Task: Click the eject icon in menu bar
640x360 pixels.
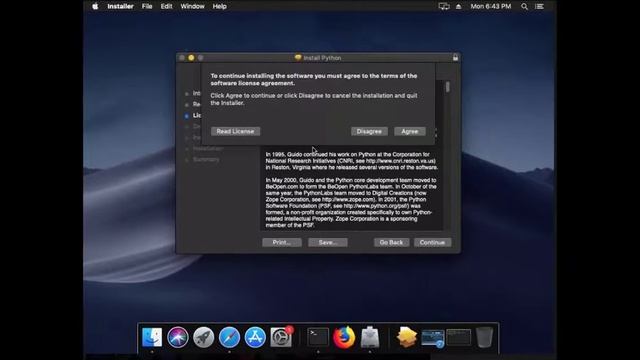Action: (458, 7)
